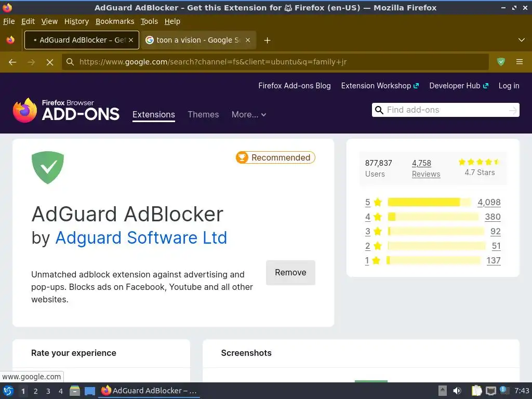This screenshot has height=399, width=532.
Task: Open the 4,098 five-star count
Action: coord(489,202)
